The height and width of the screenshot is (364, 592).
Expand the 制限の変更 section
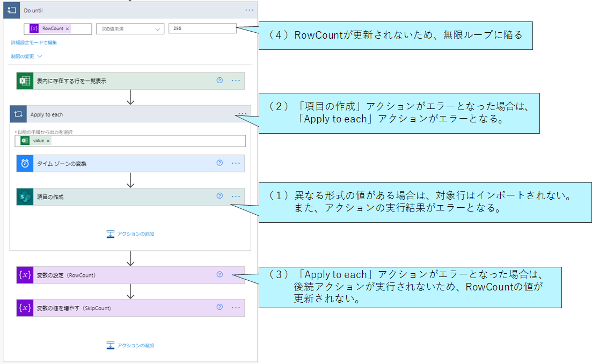26,56
